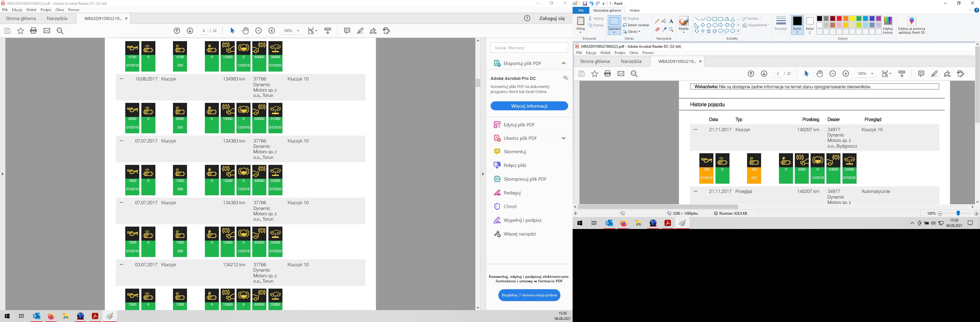980x322 pixels.
Task: Switch to the Strona główna tab in the left Acrobat window
Action: tap(21, 18)
